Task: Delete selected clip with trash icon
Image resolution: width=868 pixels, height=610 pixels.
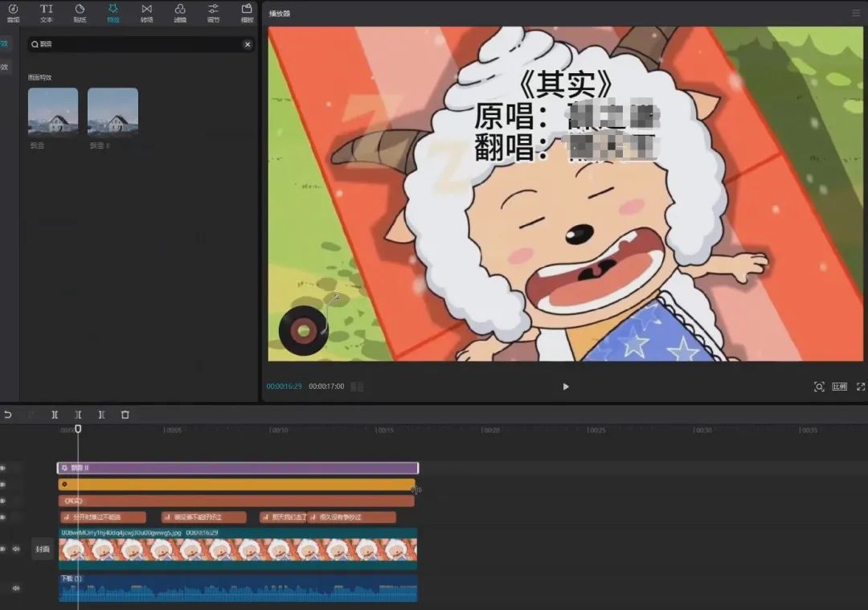Action: [x=125, y=415]
